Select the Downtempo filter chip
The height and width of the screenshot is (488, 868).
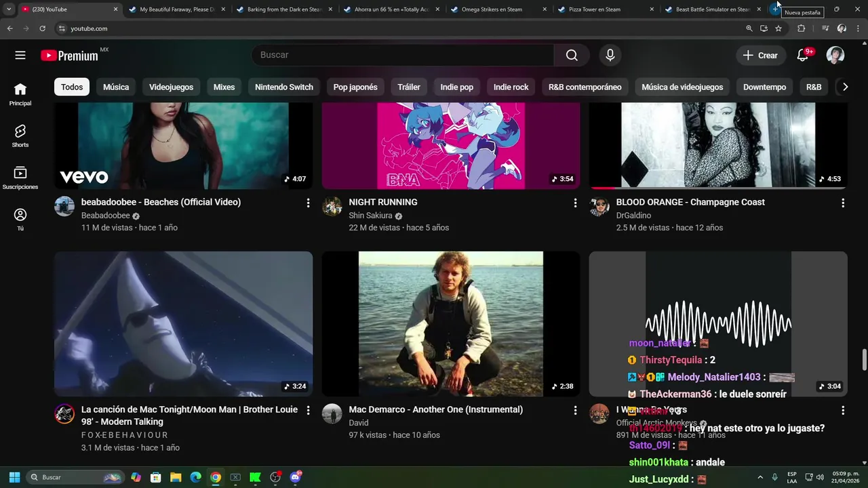point(764,87)
